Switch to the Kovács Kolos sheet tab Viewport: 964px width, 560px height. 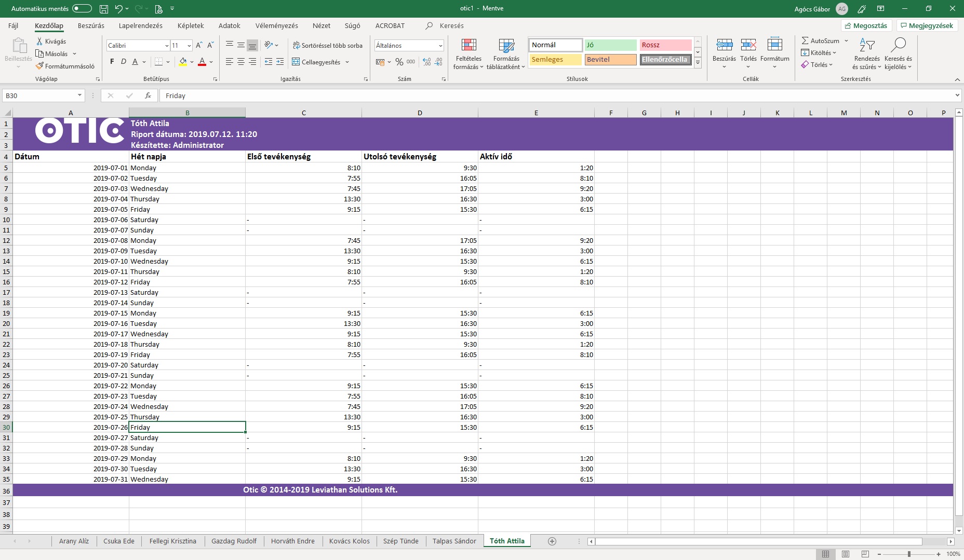pyautogui.click(x=349, y=541)
